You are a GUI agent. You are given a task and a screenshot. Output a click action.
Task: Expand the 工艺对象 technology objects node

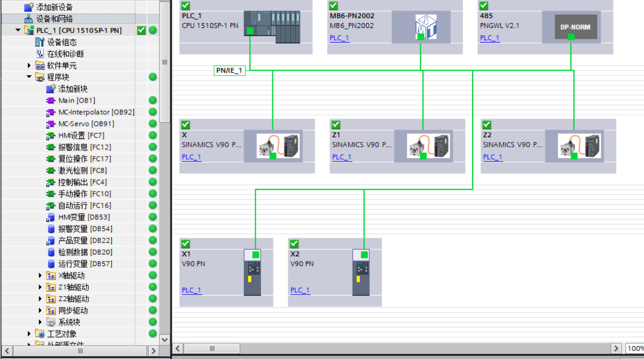tap(29, 334)
